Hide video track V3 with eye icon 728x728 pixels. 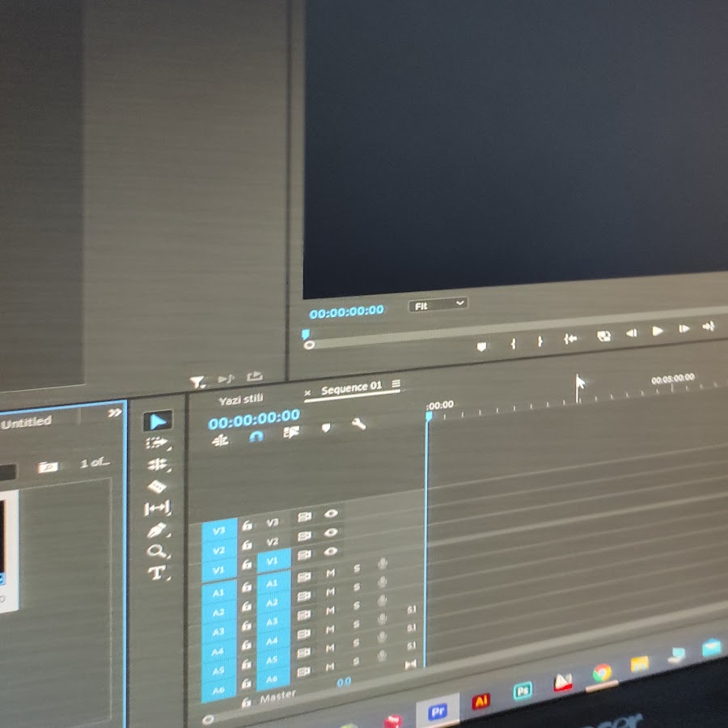331,513
